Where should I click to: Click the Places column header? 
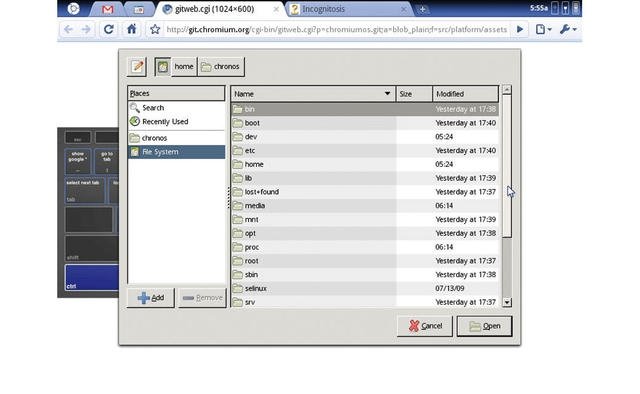tap(176, 93)
